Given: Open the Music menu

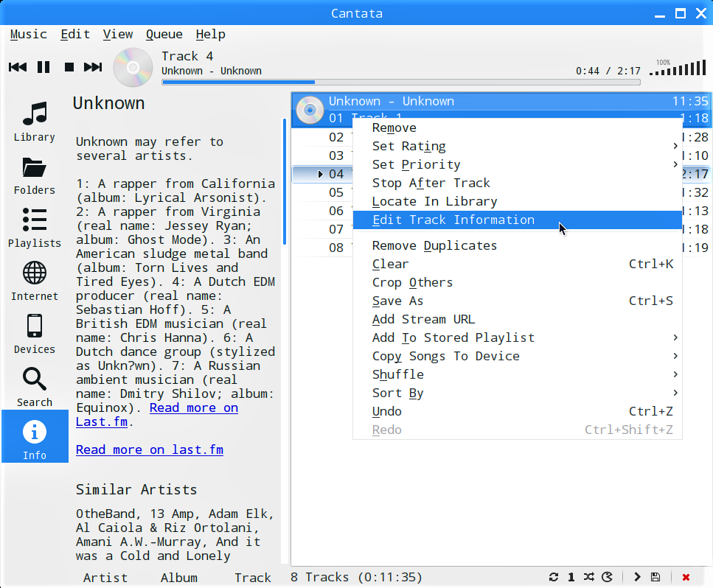Looking at the screenshot, I should (29, 35).
